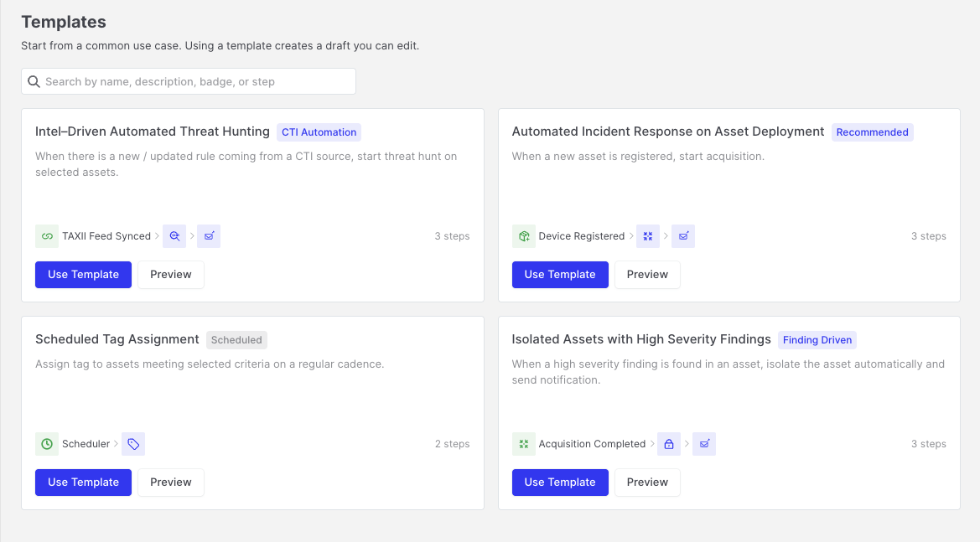This screenshot has height=542, width=980.
Task: Click the Acquisition Completed trigger icon
Action: (x=524, y=444)
